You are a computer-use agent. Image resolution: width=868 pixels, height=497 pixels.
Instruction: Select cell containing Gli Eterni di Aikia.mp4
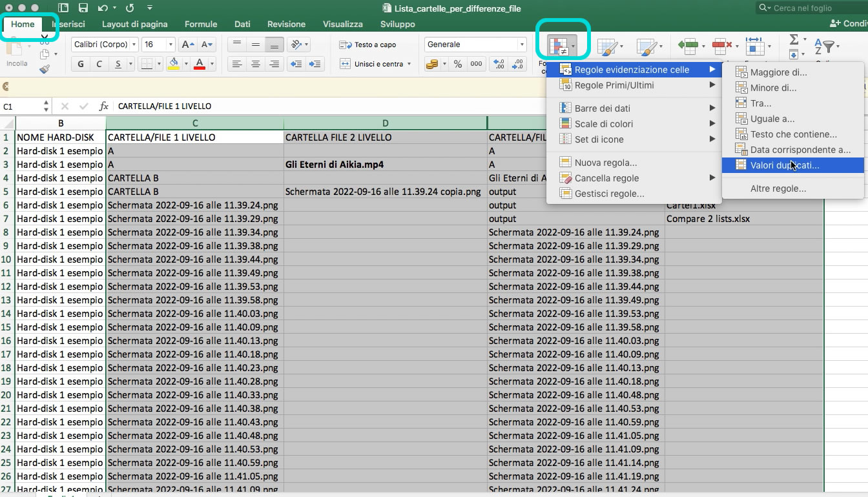click(x=386, y=165)
